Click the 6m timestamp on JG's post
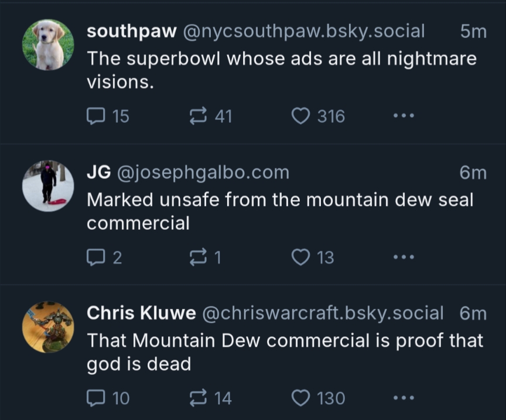 473,173
